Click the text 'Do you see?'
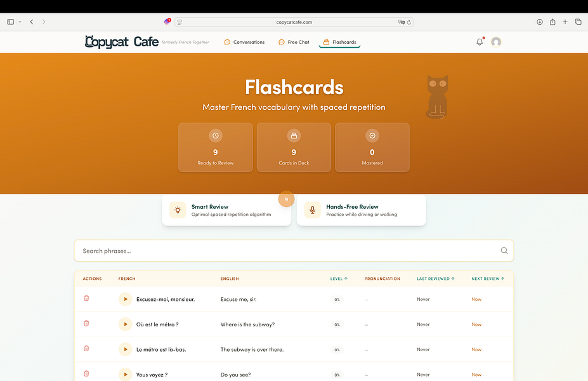The height and width of the screenshot is (381, 588). click(235, 375)
